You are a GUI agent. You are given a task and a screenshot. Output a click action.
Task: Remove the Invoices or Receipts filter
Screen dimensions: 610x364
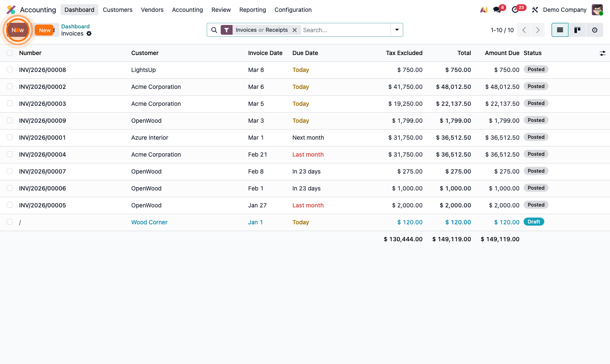pyautogui.click(x=295, y=30)
